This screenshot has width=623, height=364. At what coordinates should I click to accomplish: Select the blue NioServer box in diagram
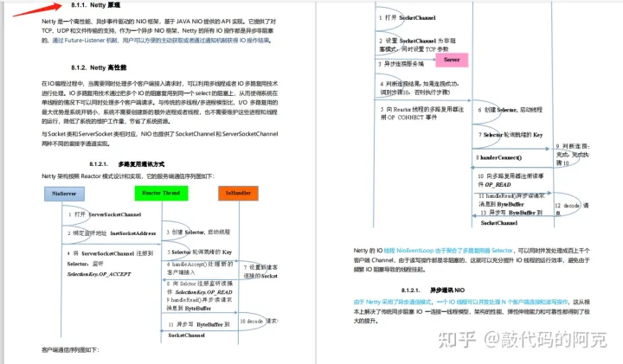(x=64, y=194)
